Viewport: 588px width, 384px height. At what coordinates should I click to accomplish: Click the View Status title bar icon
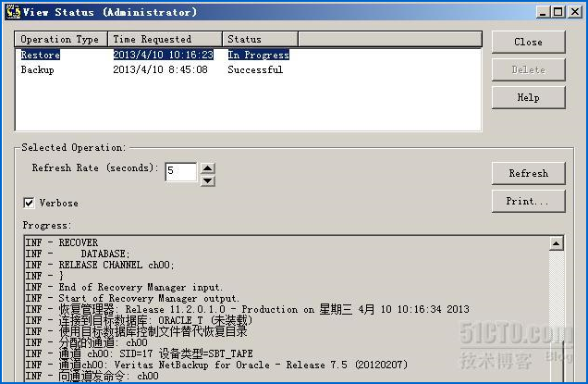click(x=13, y=12)
